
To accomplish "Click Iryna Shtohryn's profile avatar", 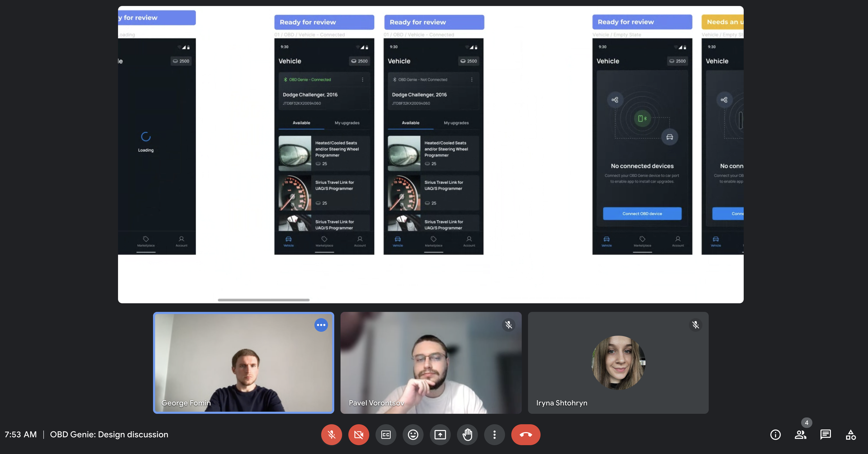I will [618, 363].
